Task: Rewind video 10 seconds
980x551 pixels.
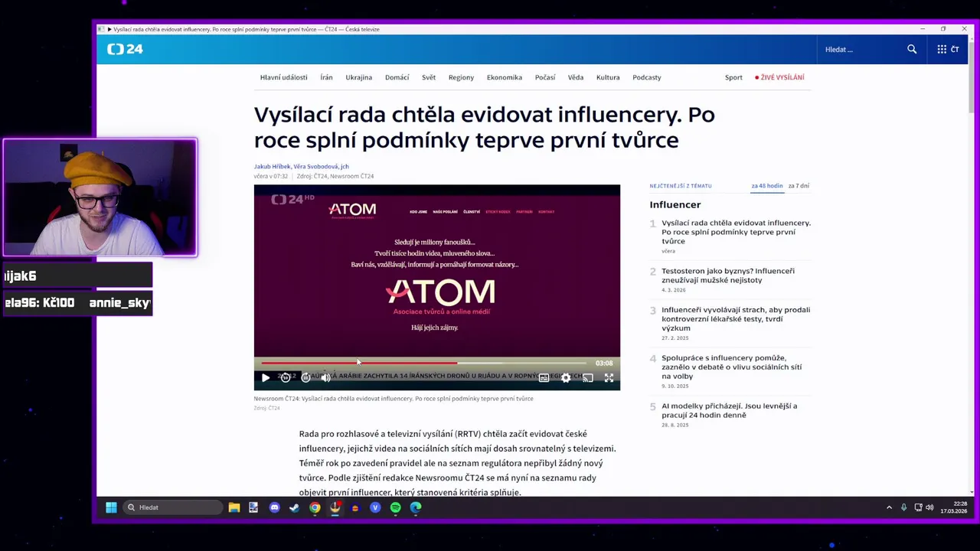Action: 286,377
